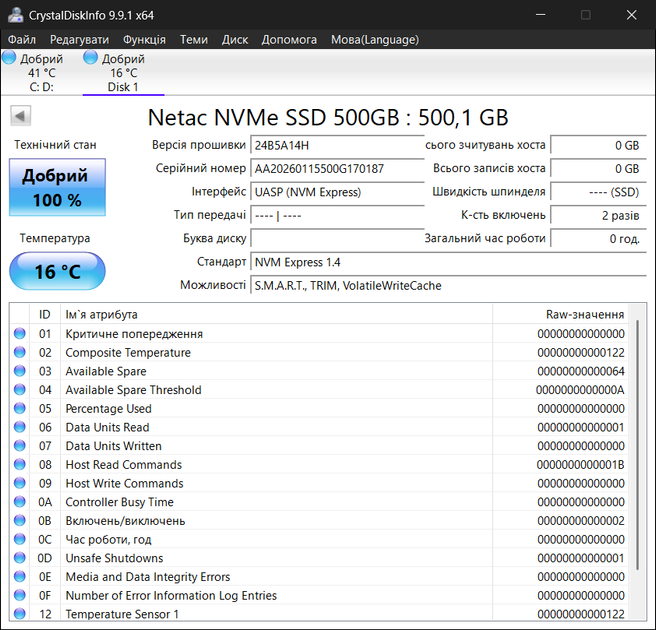Click the Composite Temperature raw value 0000000000122

pyautogui.click(x=581, y=353)
